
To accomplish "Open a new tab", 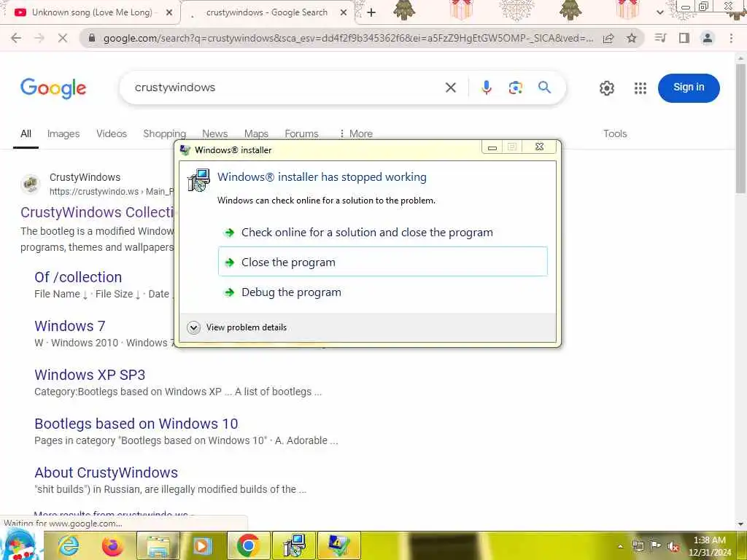I will pos(371,13).
